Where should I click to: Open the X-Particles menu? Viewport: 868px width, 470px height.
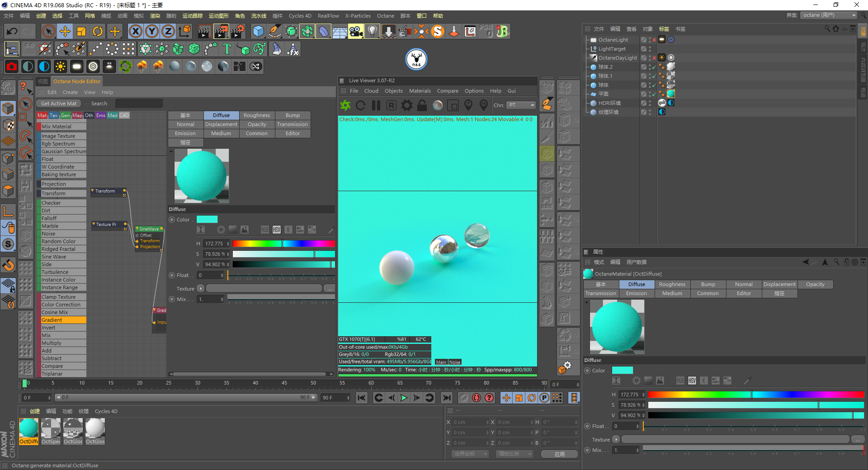tap(358, 16)
